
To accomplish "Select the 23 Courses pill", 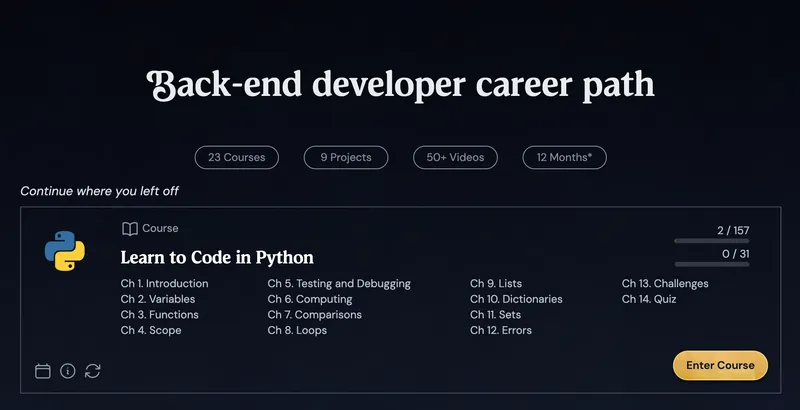I will pos(236,157).
